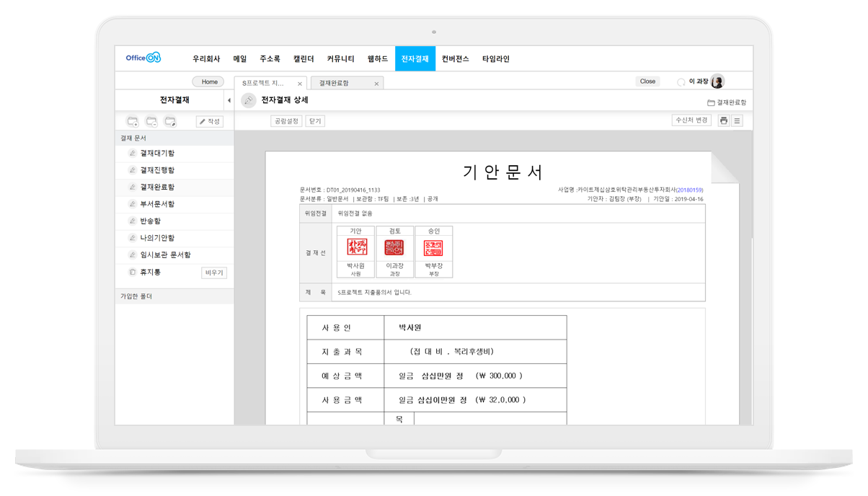Click the OfficeON logo
This screenshot has width=868, height=496.
[x=143, y=58]
